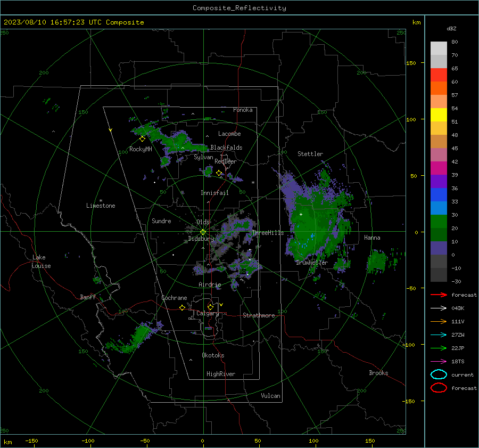Click the Composite_Reflectivity title
Viewport: 479px width, 448px height.
click(239, 8)
